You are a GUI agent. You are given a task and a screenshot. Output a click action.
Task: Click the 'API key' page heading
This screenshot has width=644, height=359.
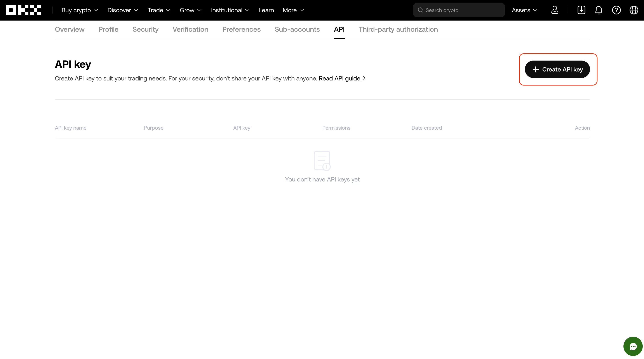tap(73, 64)
